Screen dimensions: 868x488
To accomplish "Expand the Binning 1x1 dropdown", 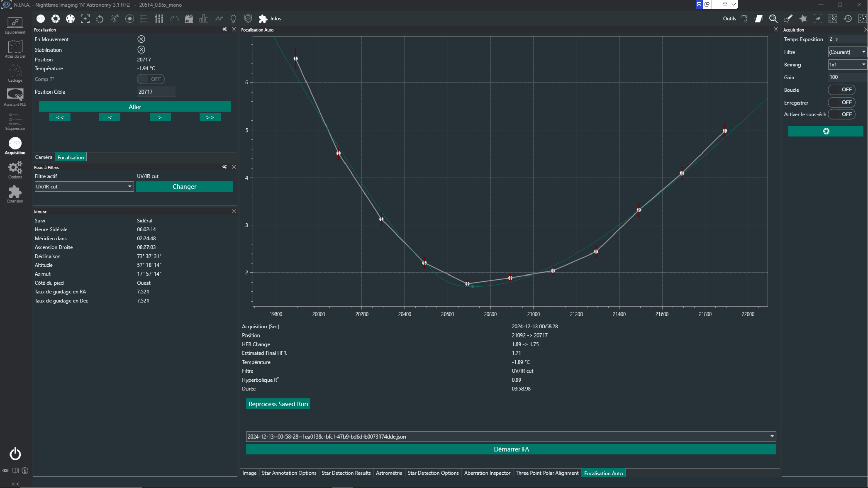I will pos(847,65).
